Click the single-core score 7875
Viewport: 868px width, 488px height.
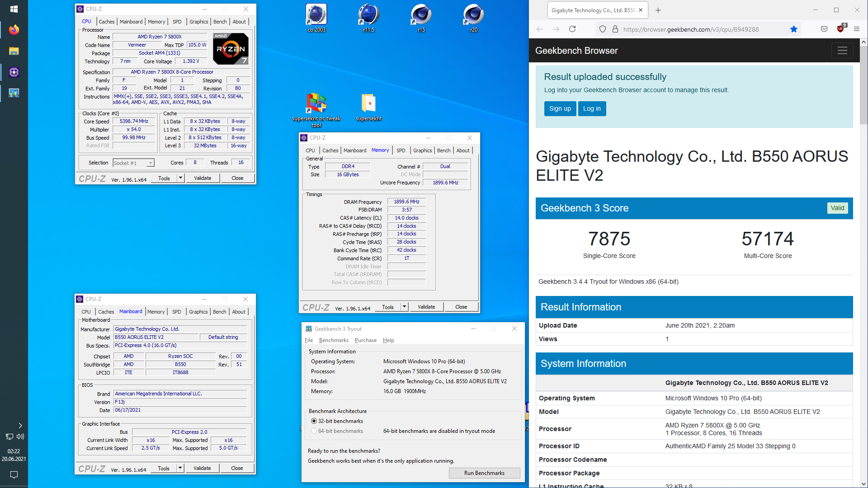coord(609,239)
